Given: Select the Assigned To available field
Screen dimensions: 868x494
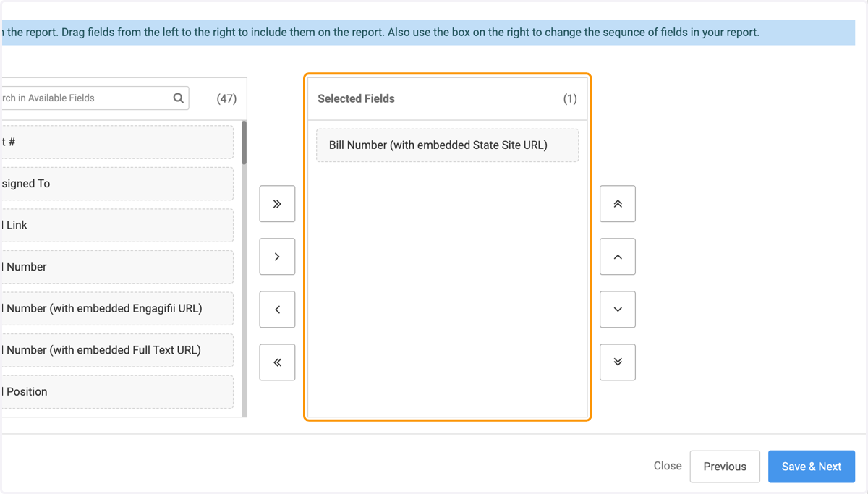Looking at the screenshot, I should point(117,184).
